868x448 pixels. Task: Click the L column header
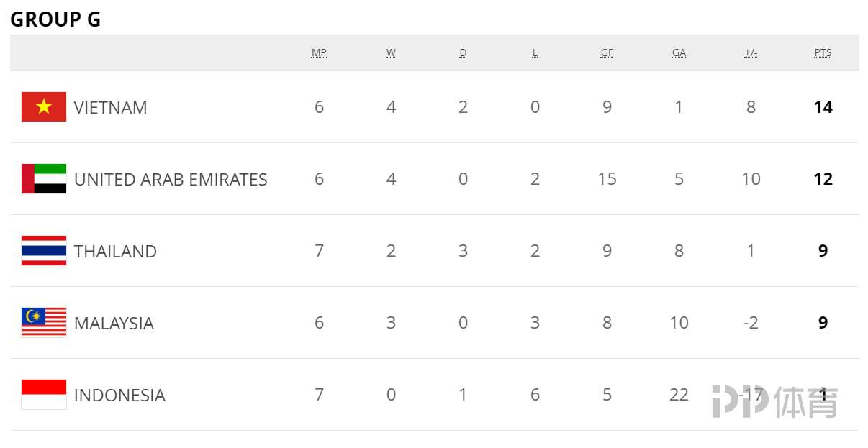535,53
